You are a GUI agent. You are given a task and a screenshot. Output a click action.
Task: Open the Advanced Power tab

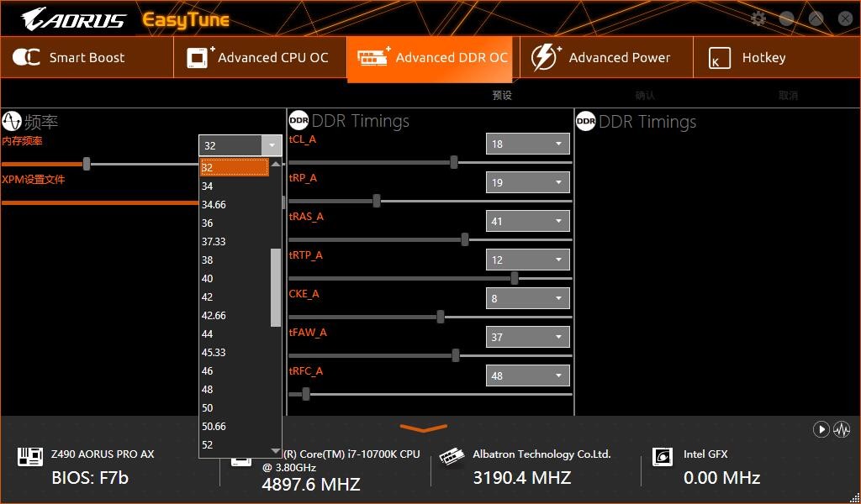click(607, 58)
